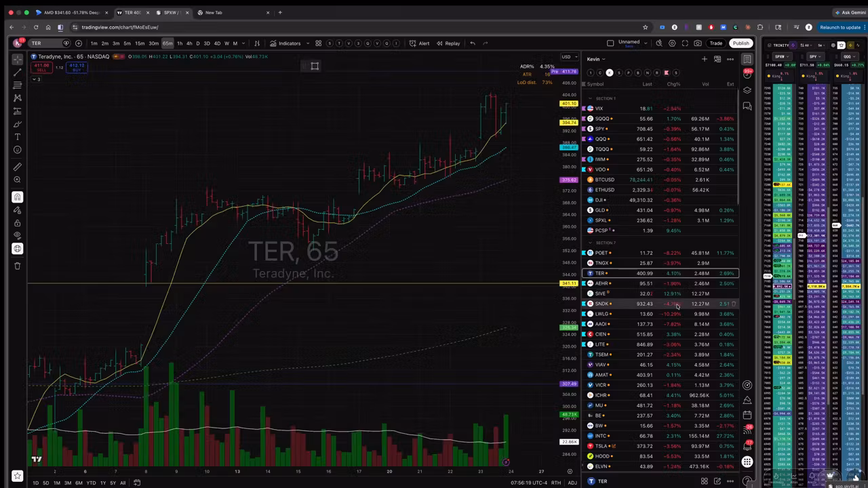Open the timeframe interval dropdown arrow
Image resolution: width=868 pixels, height=488 pixels.
245,43
